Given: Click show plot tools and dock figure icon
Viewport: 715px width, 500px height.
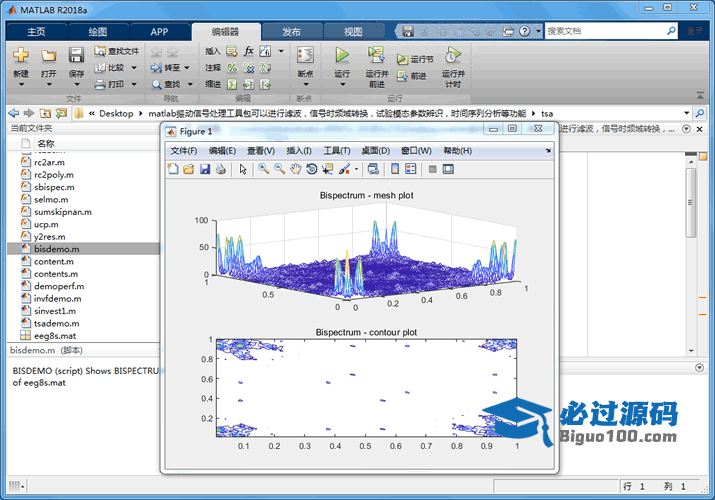Looking at the screenshot, I should (448, 169).
